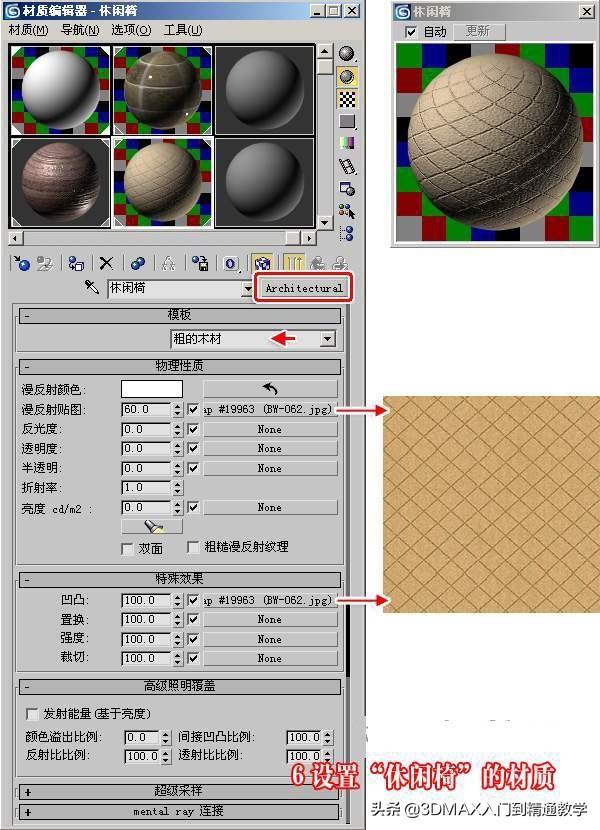Image resolution: width=600 pixels, height=830 pixels.
Task: Enable the 粗糙漫反射纹理 checkbox
Action: click(194, 548)
